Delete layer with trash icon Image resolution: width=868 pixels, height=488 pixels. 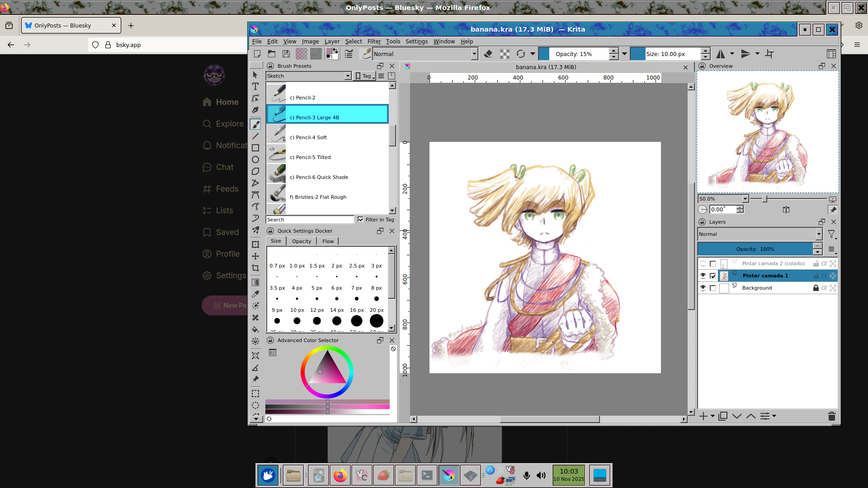[x=831, y=416]
